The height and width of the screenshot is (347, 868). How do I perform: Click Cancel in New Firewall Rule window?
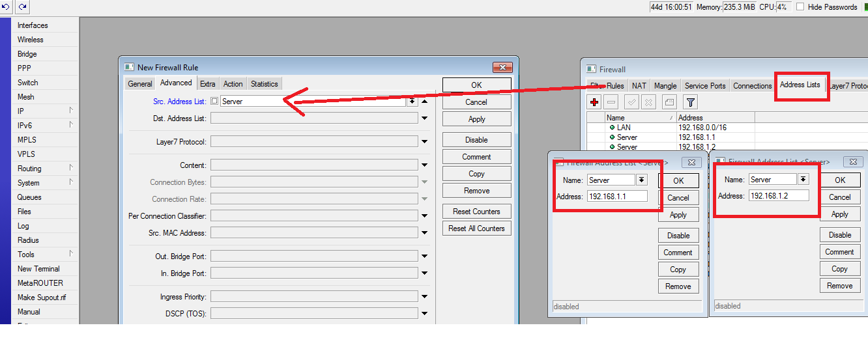point(477,102)
